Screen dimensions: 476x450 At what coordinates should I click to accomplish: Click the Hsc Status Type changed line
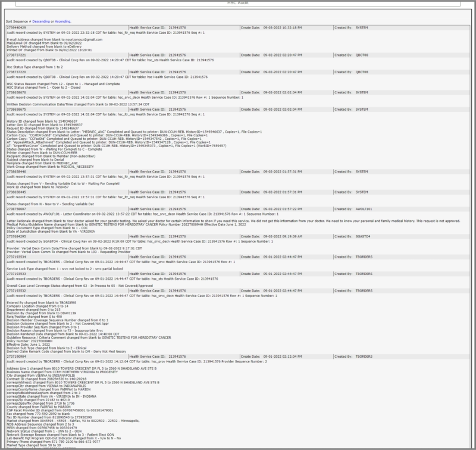pyautogui.click(x=35, y=67)
